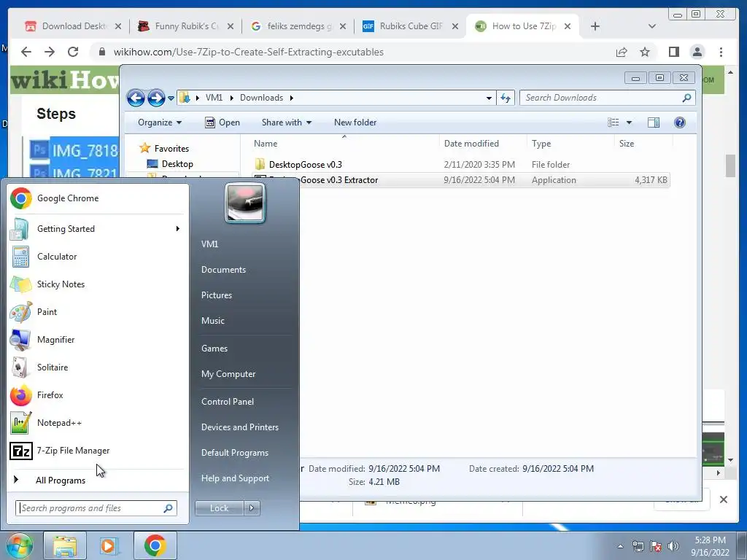747x560 pixels.
Task: Click Chrome icon in taskbar
Action: [155, 545]
